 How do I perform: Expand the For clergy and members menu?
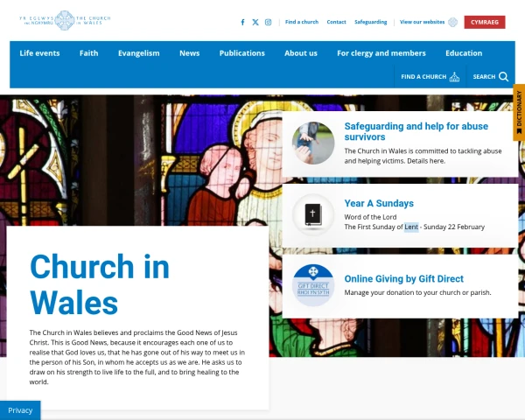(381, 52)
